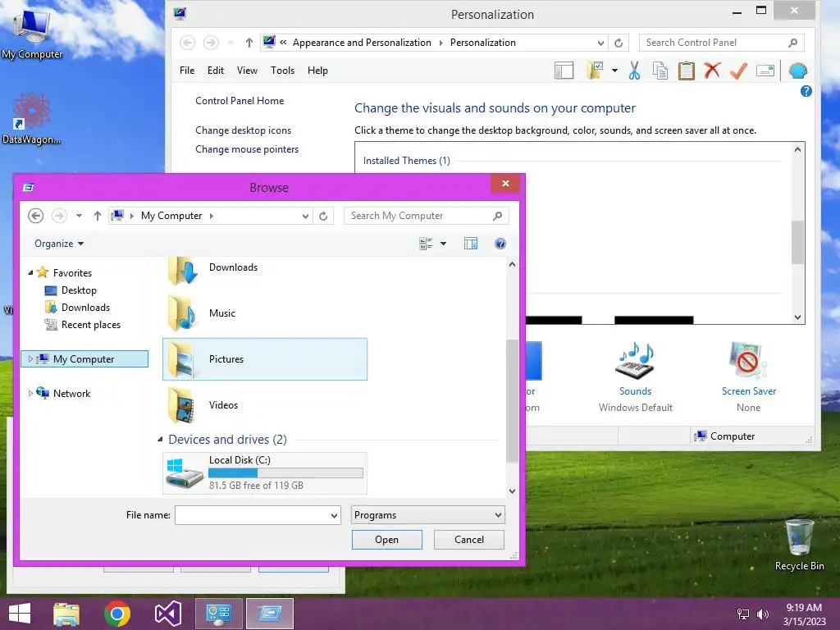The image size is (840, 630).
Task: Click the Paste clipboard icon in Personalization toolbar
Action: click(687, 71)
